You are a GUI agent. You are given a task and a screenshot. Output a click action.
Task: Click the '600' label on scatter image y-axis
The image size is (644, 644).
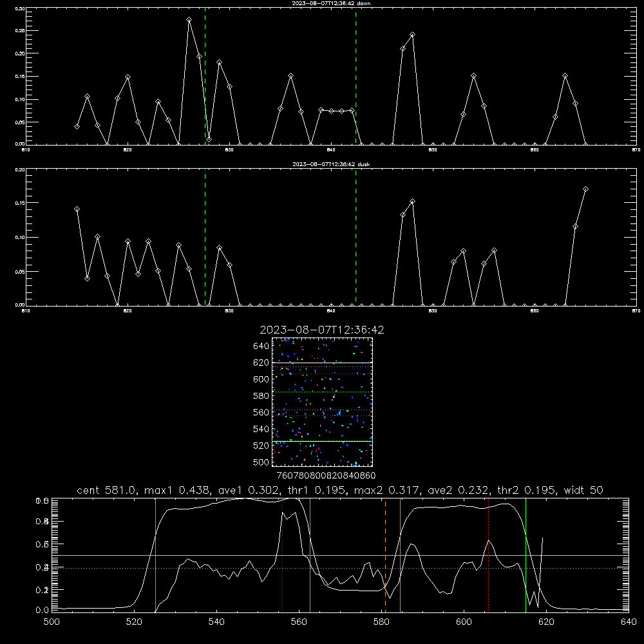(x=261, y=379)
